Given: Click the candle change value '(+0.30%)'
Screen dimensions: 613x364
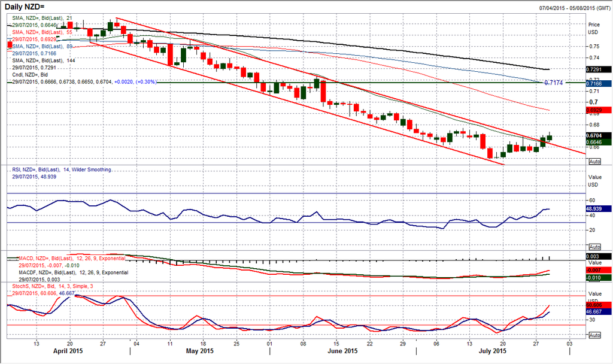Looking at the screenshot, I should pyautogui.click(x=146, y=82).
